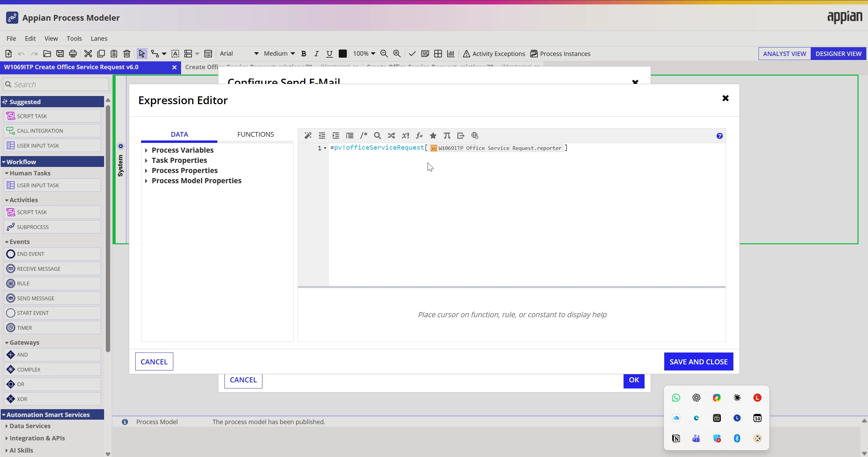
Task: Expand the Process Variables tree node
Action: pyautogui.click(x=146, y=150)
